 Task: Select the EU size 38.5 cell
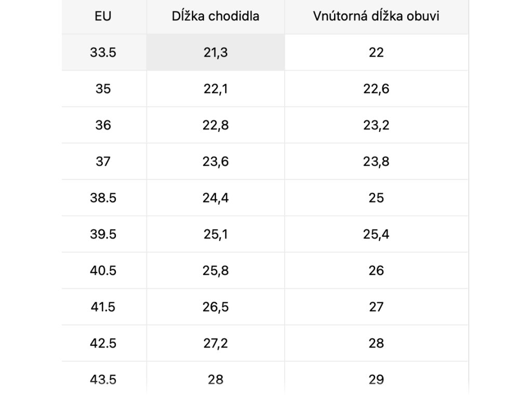[103, 198]
